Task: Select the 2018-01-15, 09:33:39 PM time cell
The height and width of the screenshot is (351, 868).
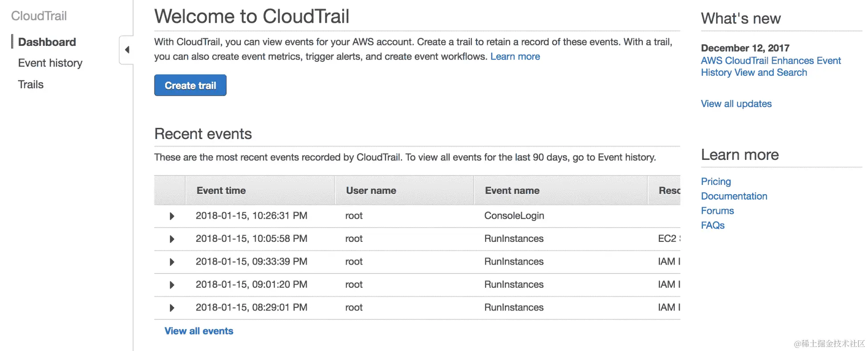Action: (251, 261)
